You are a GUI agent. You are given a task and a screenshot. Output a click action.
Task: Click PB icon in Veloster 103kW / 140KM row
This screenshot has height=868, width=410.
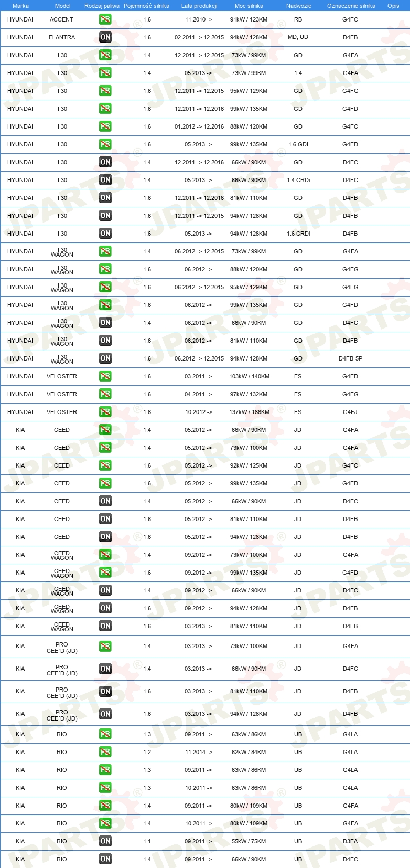(105, 376)
